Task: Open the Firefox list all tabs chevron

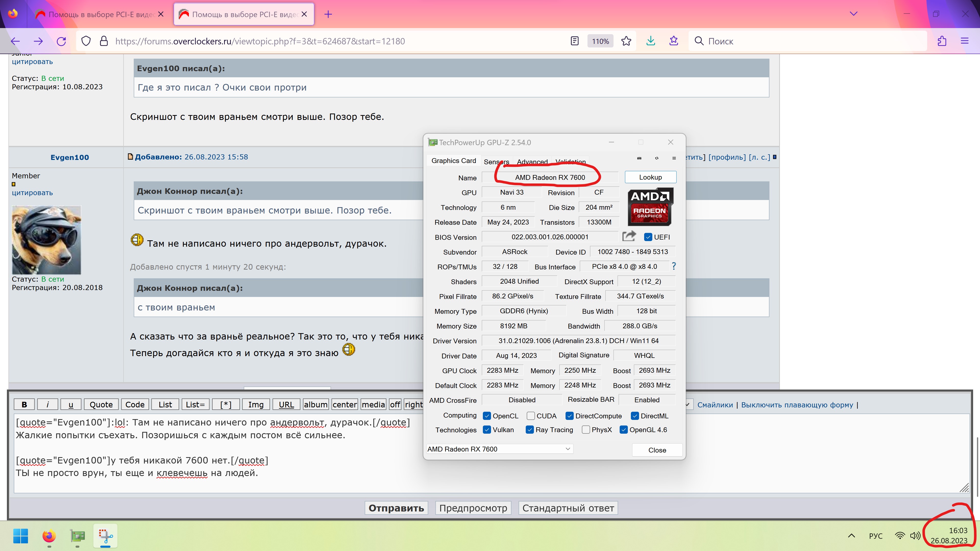Action: click(853, 14)
